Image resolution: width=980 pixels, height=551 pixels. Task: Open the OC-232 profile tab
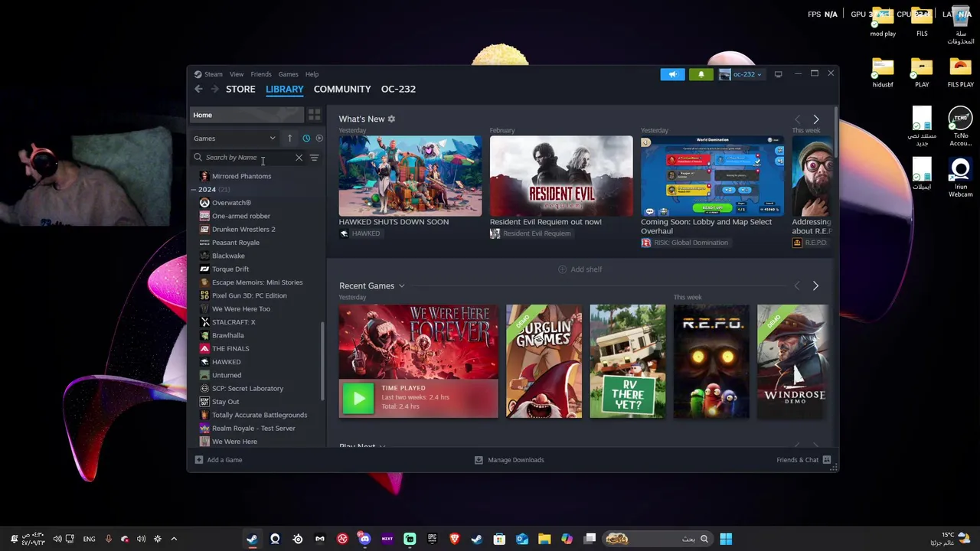(398, 90)
